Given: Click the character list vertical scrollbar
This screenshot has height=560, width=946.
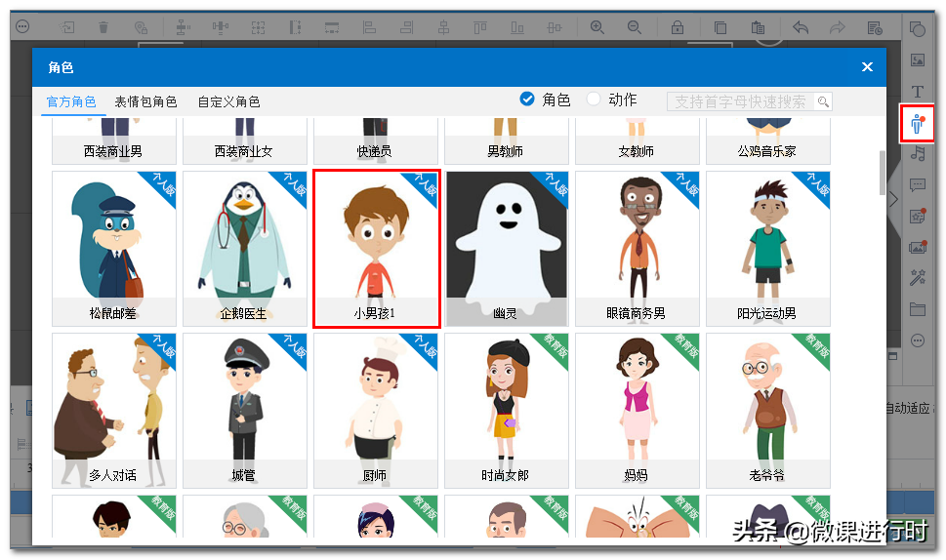Looking at the screenshot, I should coord(883,173).
